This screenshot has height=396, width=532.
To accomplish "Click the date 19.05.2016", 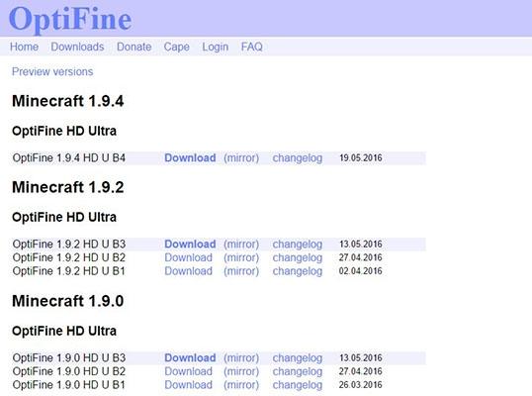I will 361,158.
